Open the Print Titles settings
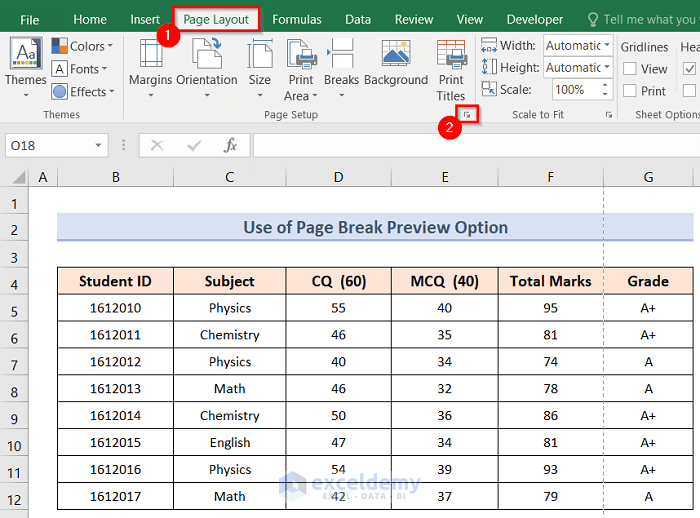The width and height of the screenshot is (700, 518). click(x=451, y=70)
